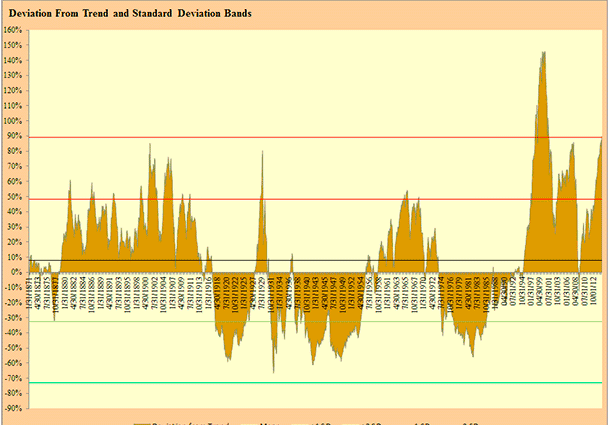This screenshot has width=610, height=425.
Task: Click the -40% y-axis label
Action: (x=13, y=333)
